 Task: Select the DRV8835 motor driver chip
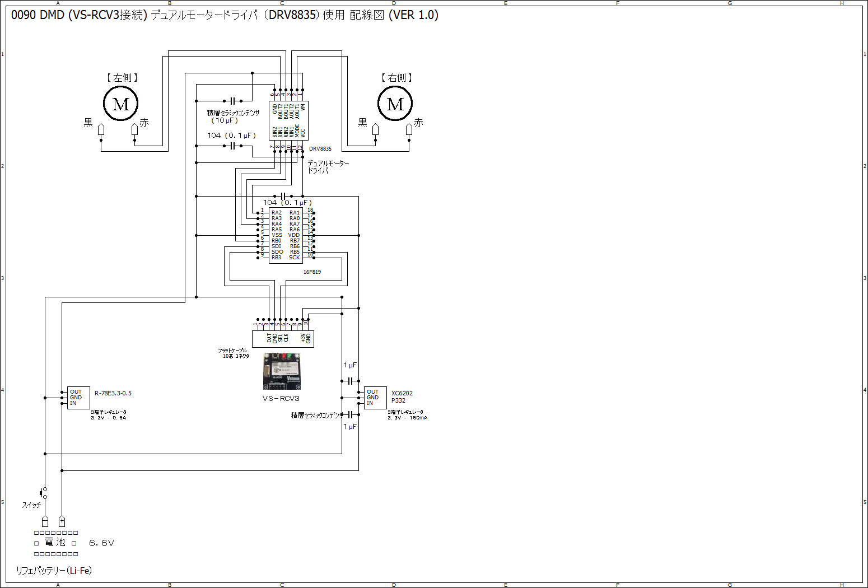point(288,120)
